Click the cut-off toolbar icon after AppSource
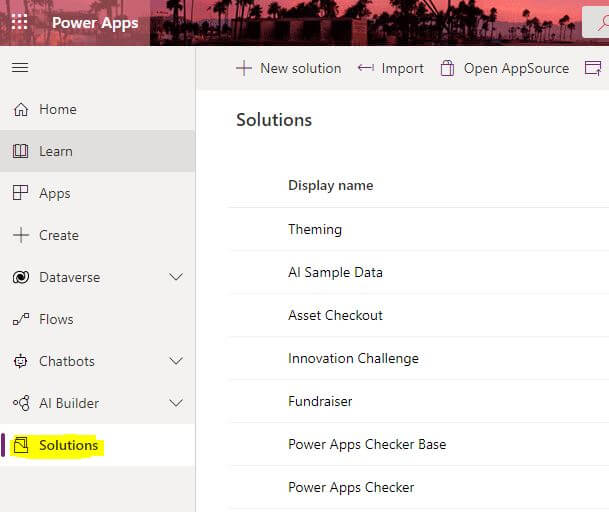 tap(593, 68)
